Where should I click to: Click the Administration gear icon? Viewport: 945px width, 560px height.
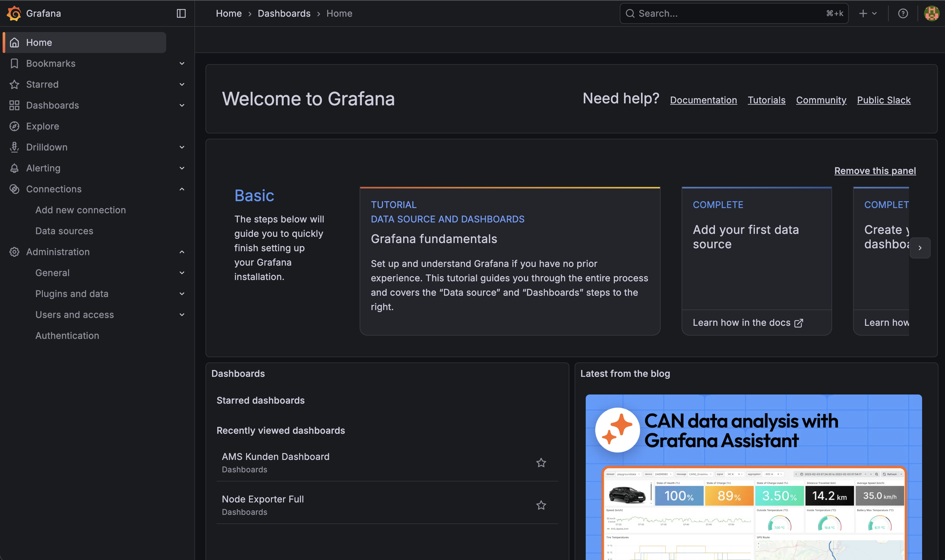point(14,252)
